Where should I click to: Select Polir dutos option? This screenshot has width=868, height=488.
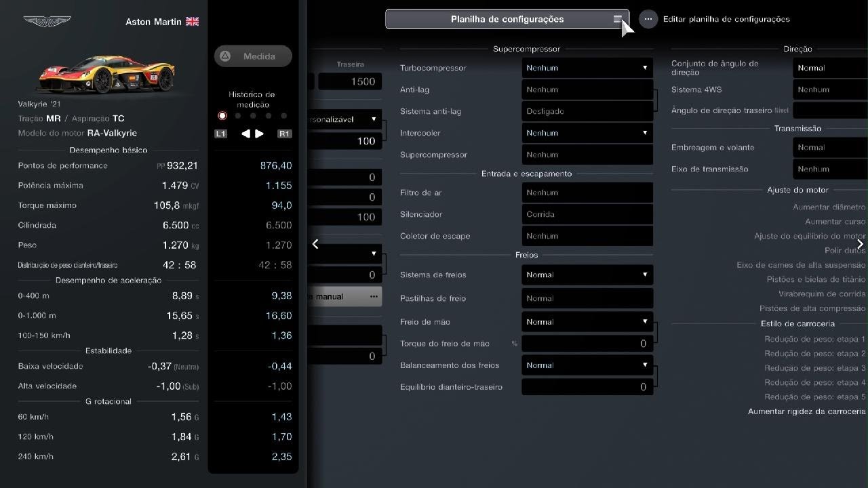point(845,251)
